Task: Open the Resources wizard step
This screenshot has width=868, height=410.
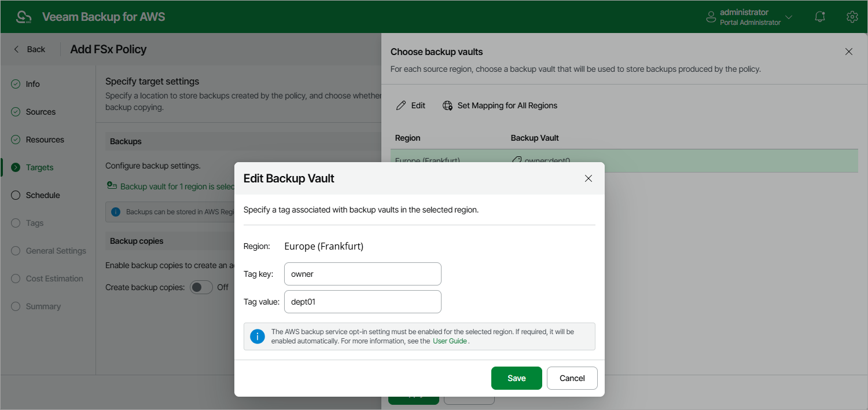Action: (45, 140)
